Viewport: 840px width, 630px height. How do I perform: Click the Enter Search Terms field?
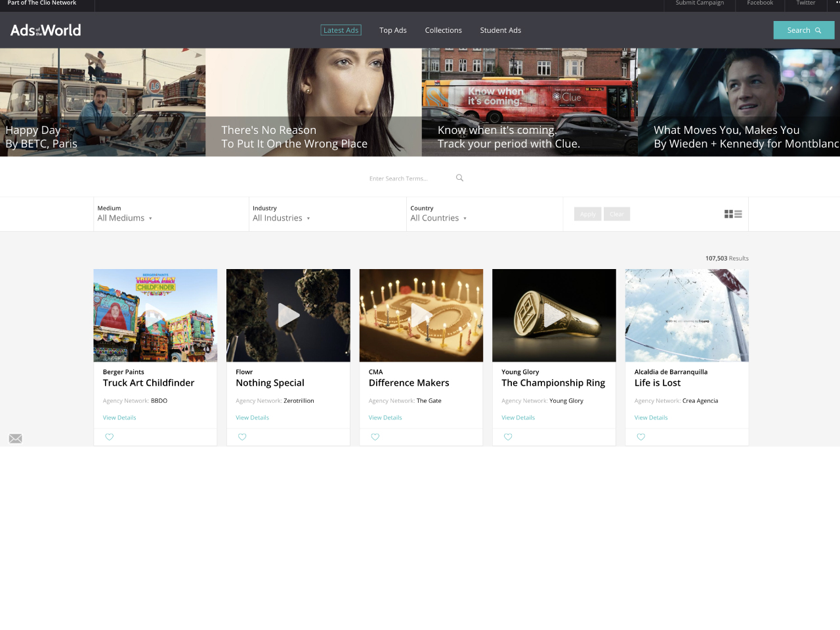pos(409,178)
